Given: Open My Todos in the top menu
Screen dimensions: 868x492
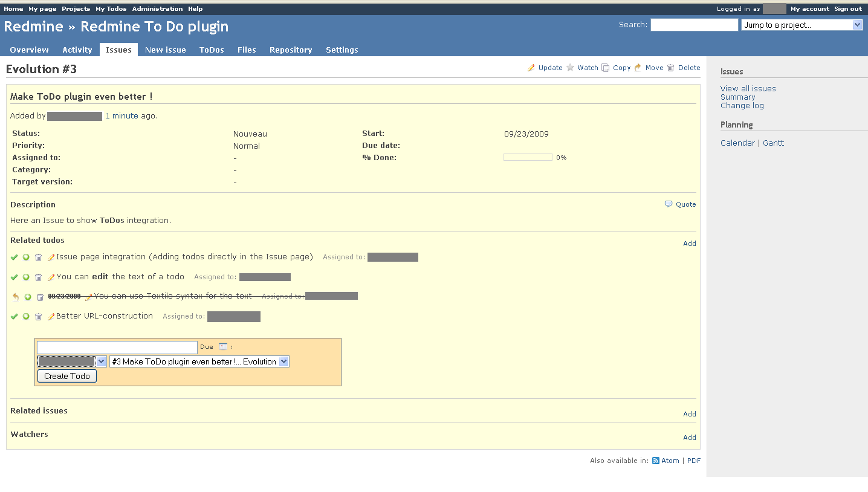Looking at the screenshot, I should tap(111, 9).
